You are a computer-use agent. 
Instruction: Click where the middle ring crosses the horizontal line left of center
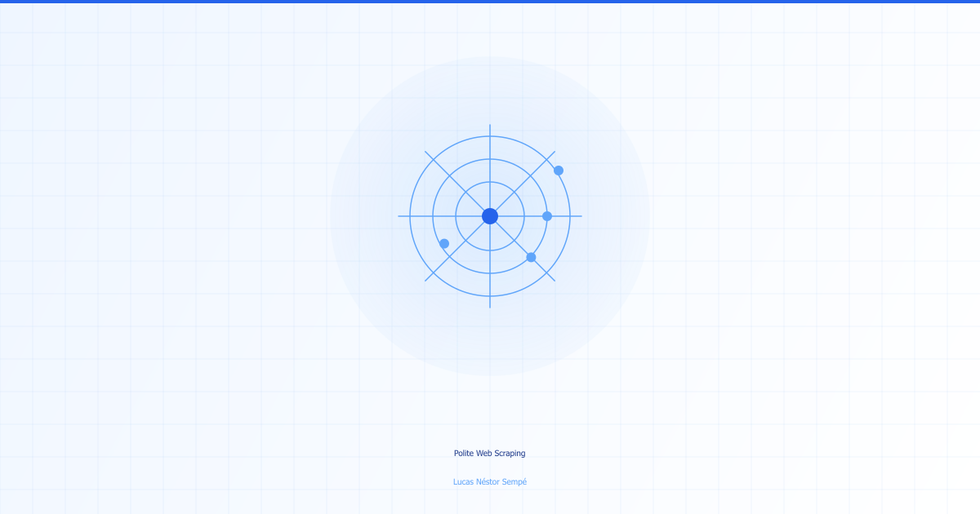pos(433,216)
